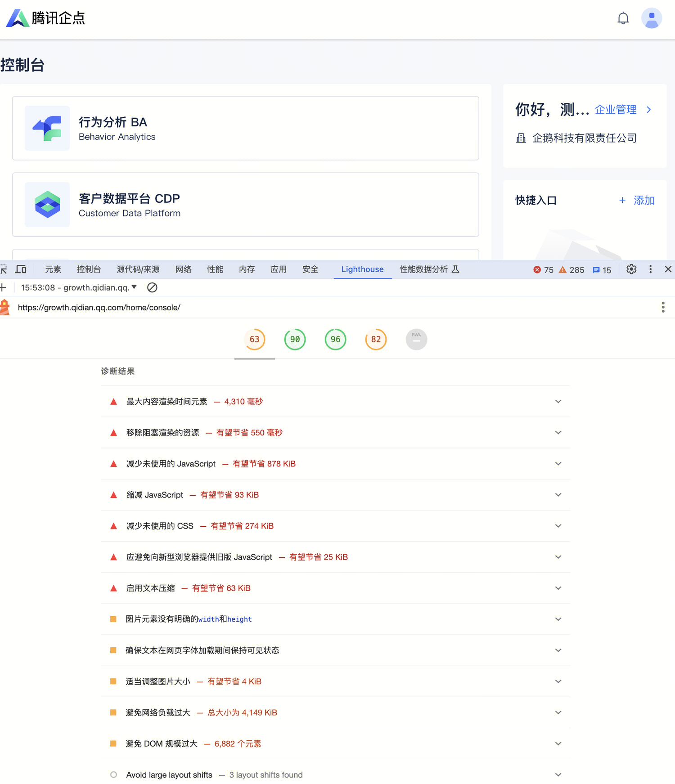
Task: Click the 图片元素没有明确的 width 和 height audit
Action: 336,619
